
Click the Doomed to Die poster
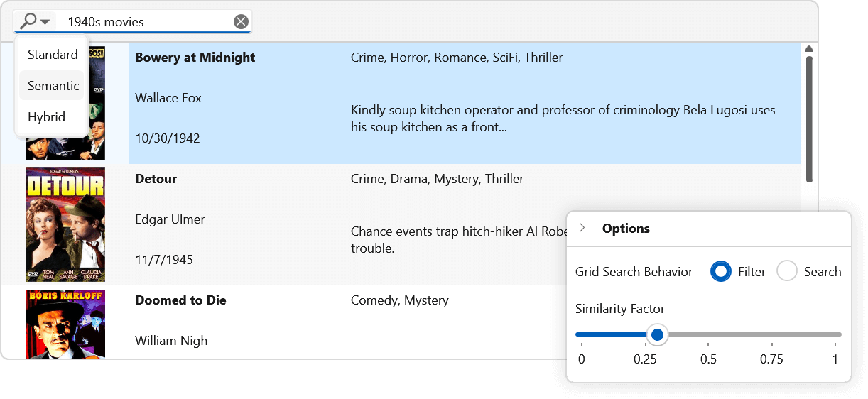[65, 323]
